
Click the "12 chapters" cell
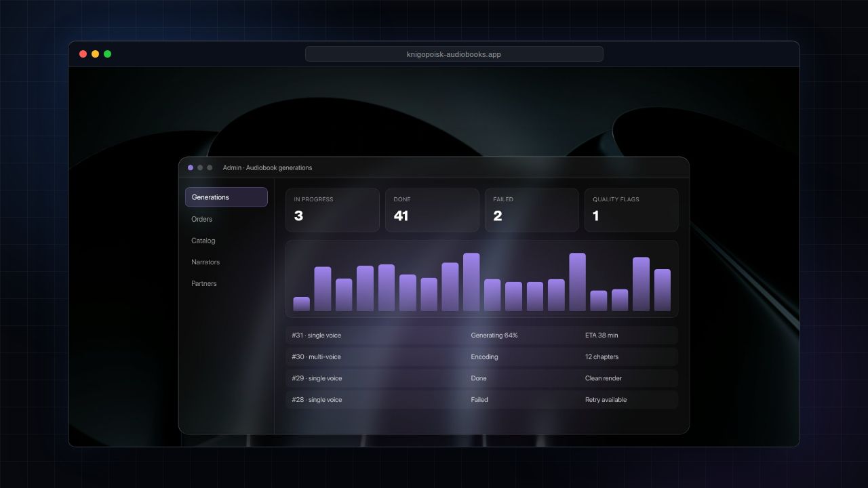tap(601, 357)
